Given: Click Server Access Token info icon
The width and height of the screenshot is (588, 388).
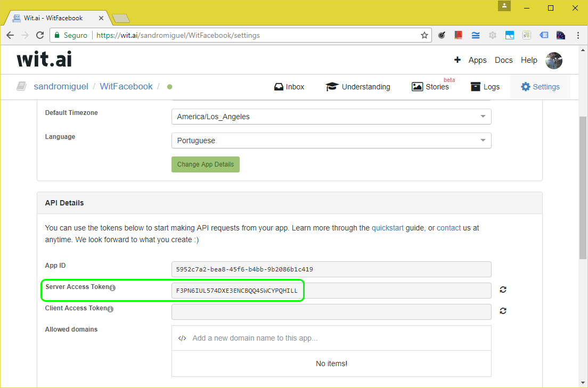Looking at the screenshot, I should click(112, 288).
